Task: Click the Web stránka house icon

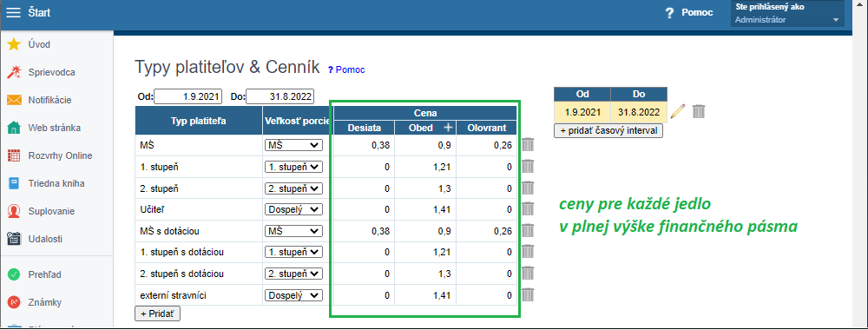Action: [14, 128]
